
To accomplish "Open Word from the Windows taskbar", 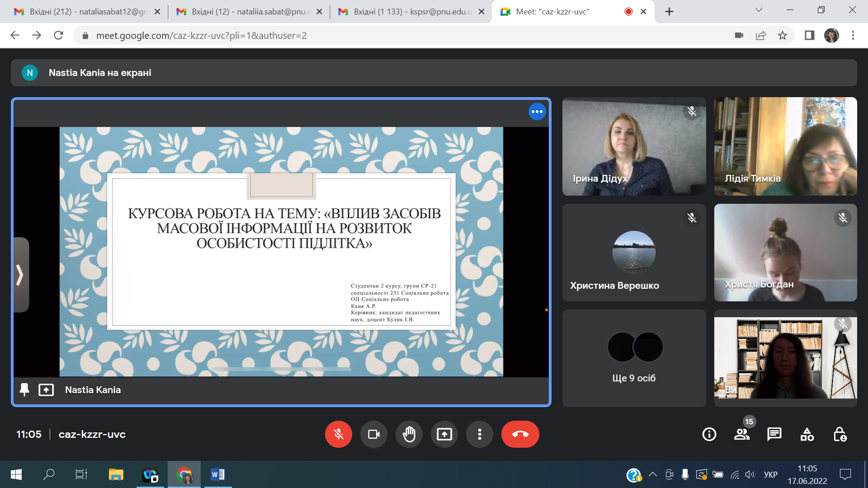I will pos(217,474).
